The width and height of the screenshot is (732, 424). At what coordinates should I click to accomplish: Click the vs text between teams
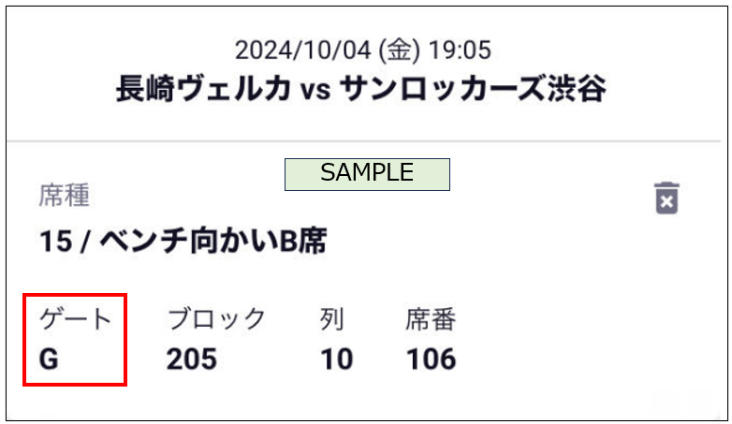(316, 90)
